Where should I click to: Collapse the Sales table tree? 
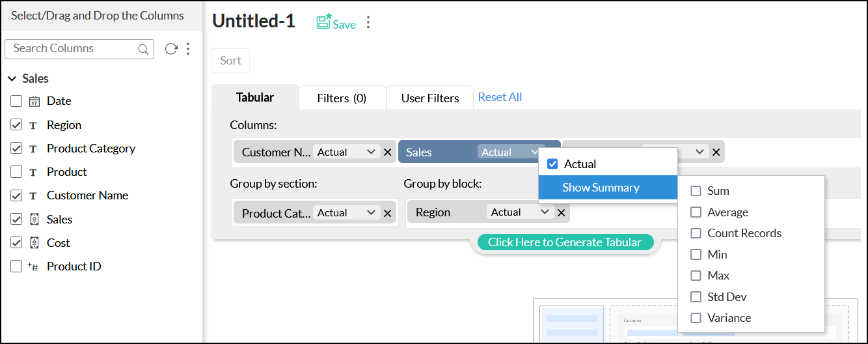(x=12, y=79)
